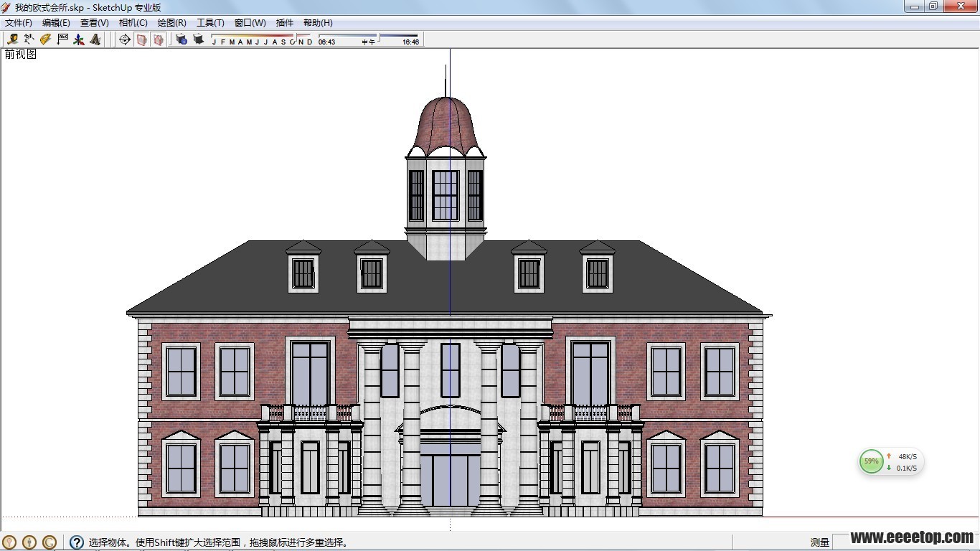Viewport: 980px width, 551px height.
Task: Open the 编辑(E) menu
Action: point(56,23)
